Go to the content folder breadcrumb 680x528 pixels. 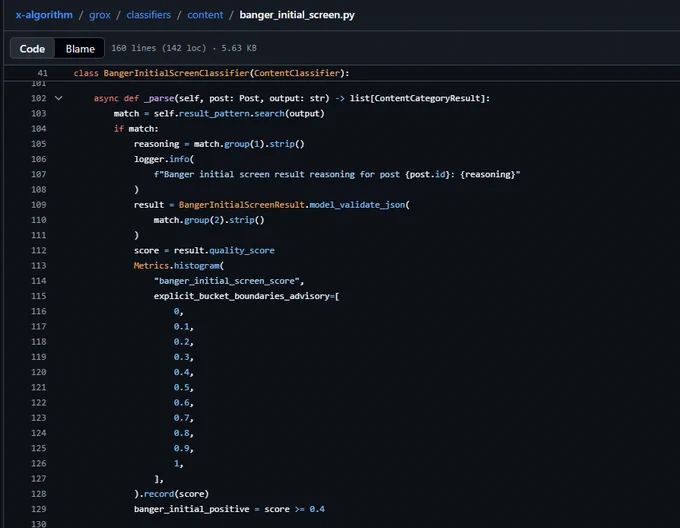205,15
